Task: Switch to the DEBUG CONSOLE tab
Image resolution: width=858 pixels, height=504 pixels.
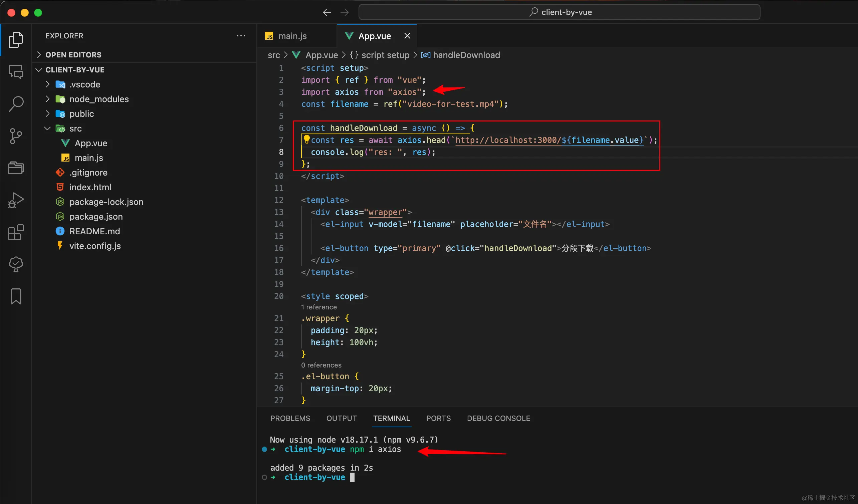Action: coord(498,418)
